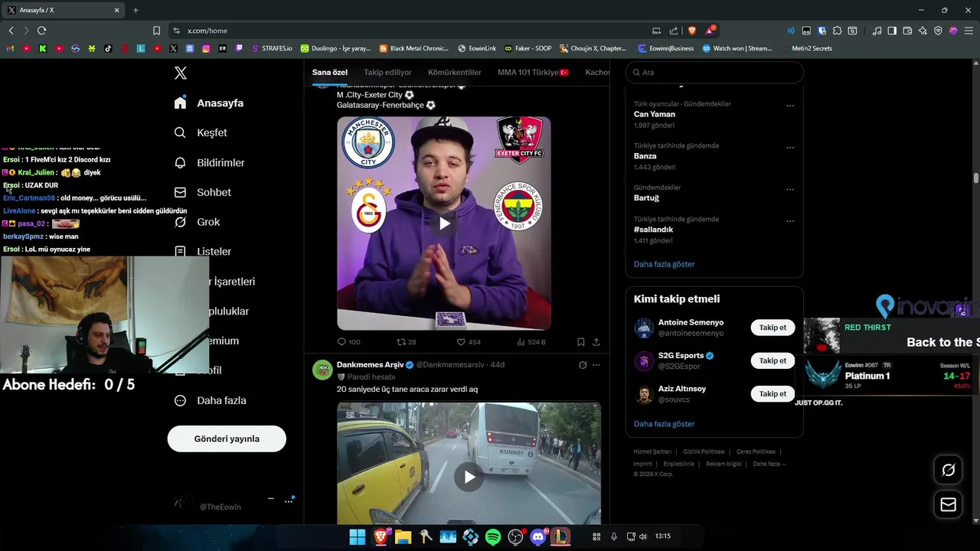
Task: Open Grok icon on Dankmemes Arşiv post
Action: point(583,365)
